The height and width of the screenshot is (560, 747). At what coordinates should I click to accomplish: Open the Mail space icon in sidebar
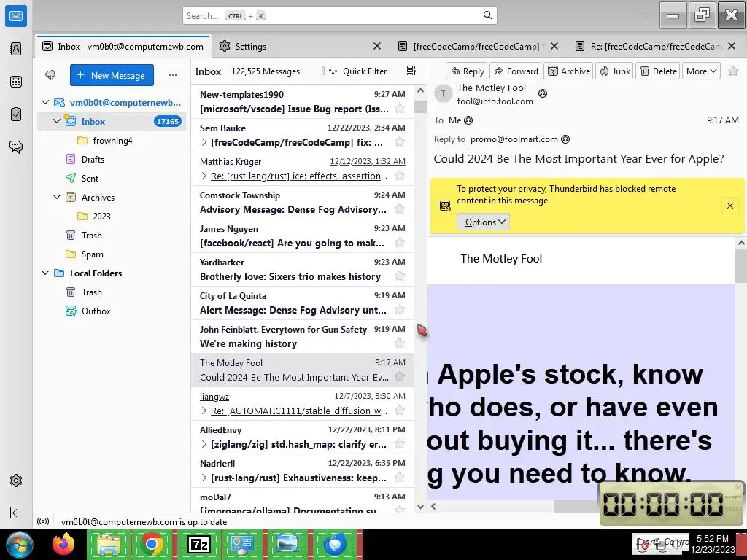16,16
